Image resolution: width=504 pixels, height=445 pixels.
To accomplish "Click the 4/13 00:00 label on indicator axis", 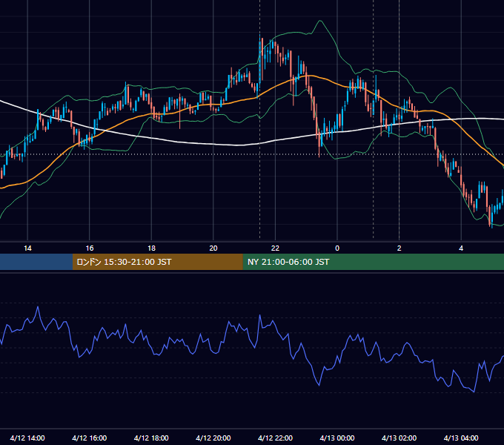I will (337, 438).
